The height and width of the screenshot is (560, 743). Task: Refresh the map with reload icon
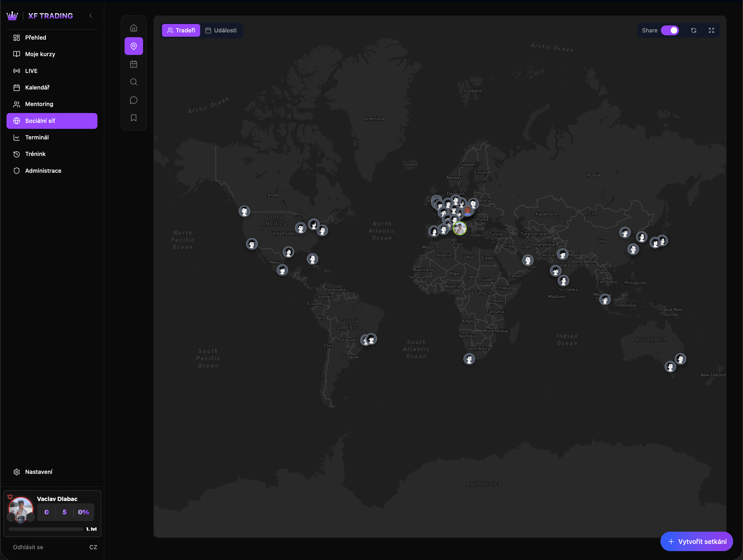point(694,30)
